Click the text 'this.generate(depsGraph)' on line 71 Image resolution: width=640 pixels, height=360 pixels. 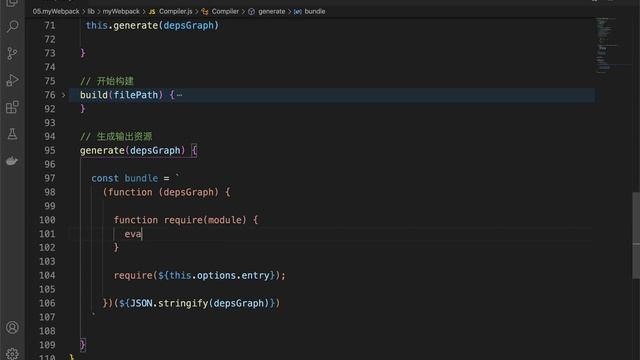(152, 26)
